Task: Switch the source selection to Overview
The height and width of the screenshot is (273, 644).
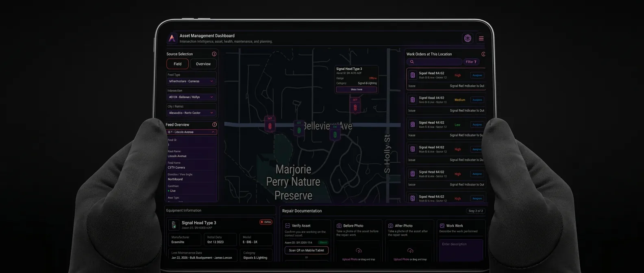Action: pos(203,64)
